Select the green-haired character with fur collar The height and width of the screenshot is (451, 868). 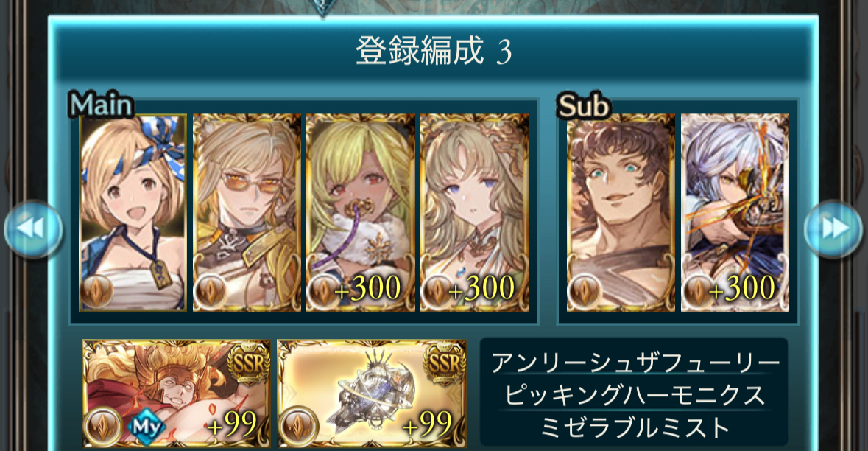pyautogui.click(x=360, y=212)
